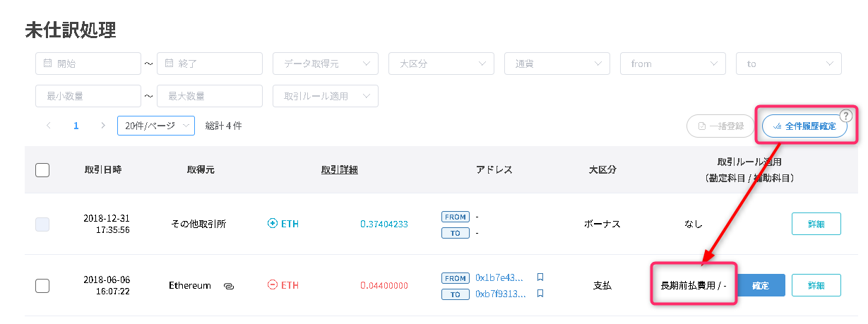Select page number 1
This screenshot has height=324, width=868.
[76, 126]
